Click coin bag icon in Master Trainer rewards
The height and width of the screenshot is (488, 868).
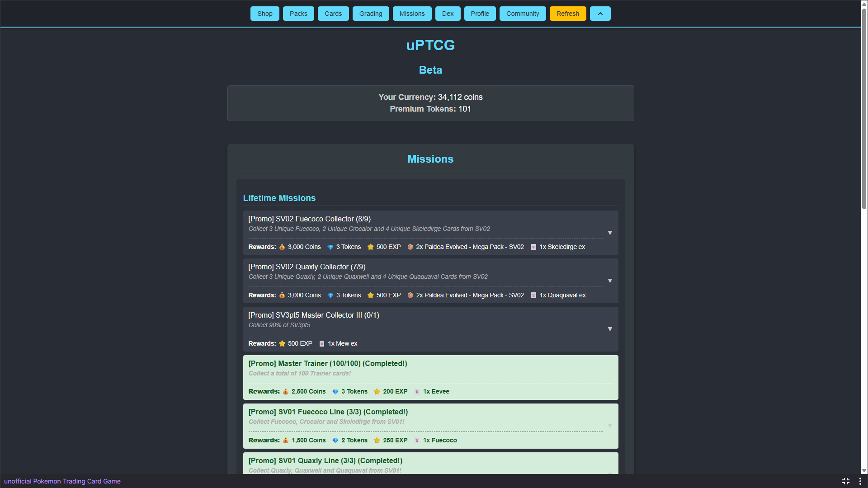point(286,391)
